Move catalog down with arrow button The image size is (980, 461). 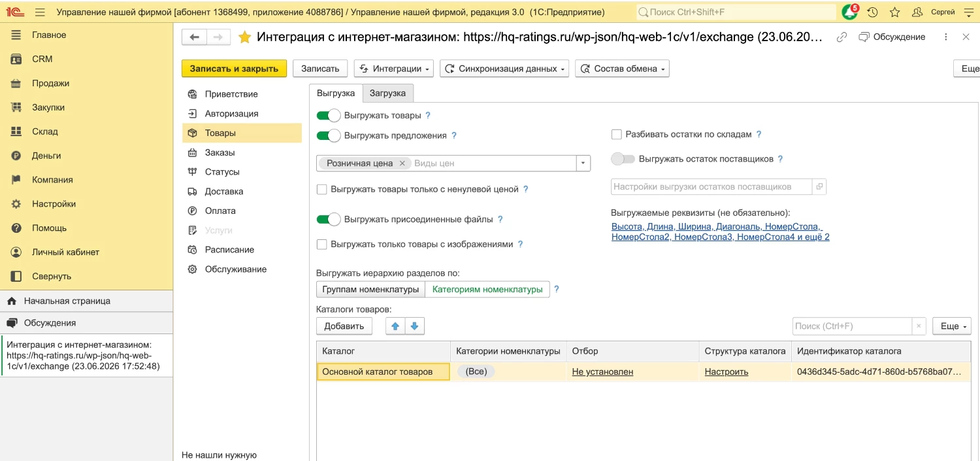pos(415,326)
